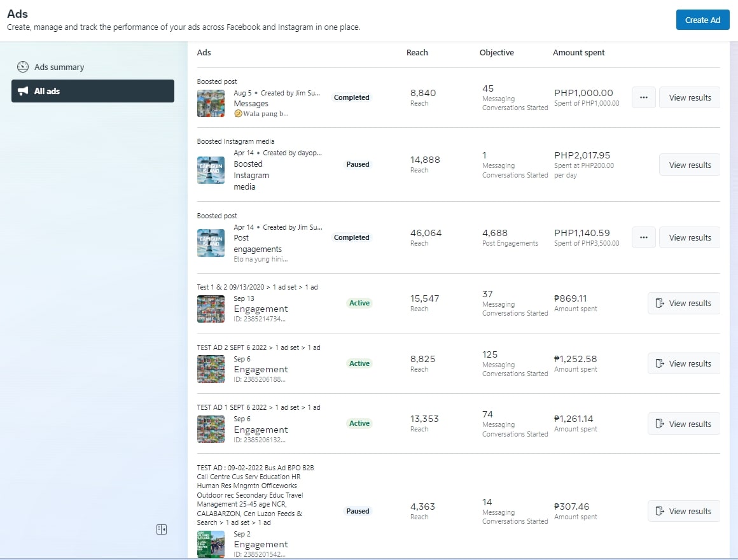Open thumbnail of Sep 13 Engagement ad
This screenshot has width=738, height=560.
(211, 309)
